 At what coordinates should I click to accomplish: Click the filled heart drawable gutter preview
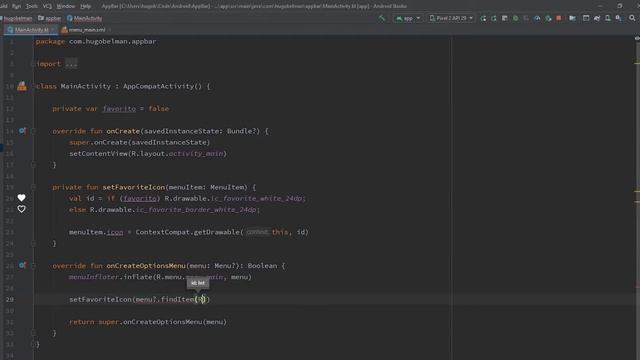[22, 198]
